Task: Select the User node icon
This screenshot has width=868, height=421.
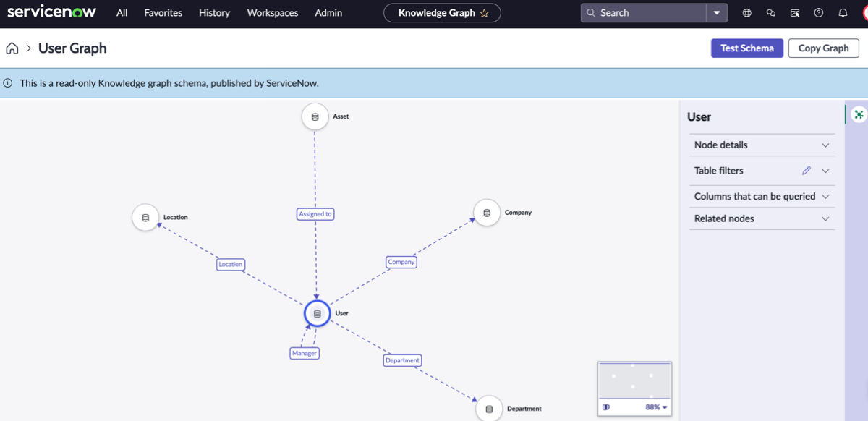Action: click(317, 314)
